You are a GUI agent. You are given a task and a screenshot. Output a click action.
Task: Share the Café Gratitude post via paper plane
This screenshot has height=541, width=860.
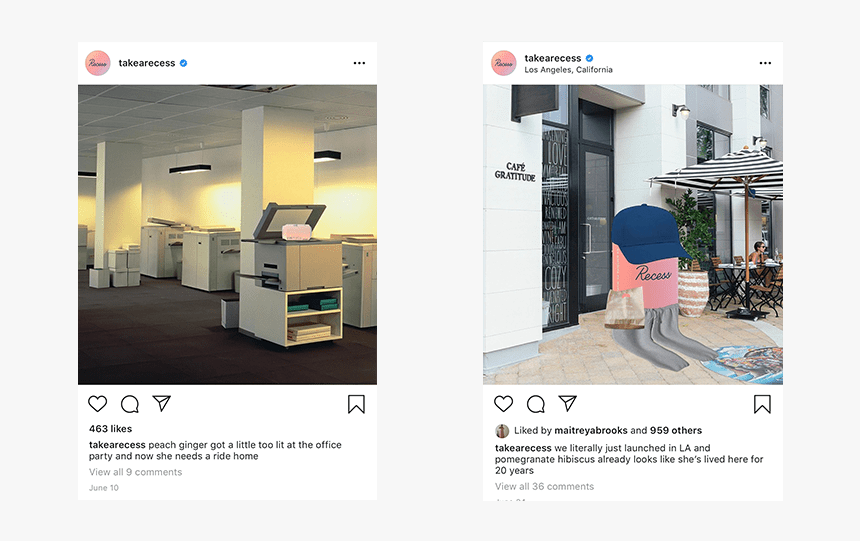(568, 403)
